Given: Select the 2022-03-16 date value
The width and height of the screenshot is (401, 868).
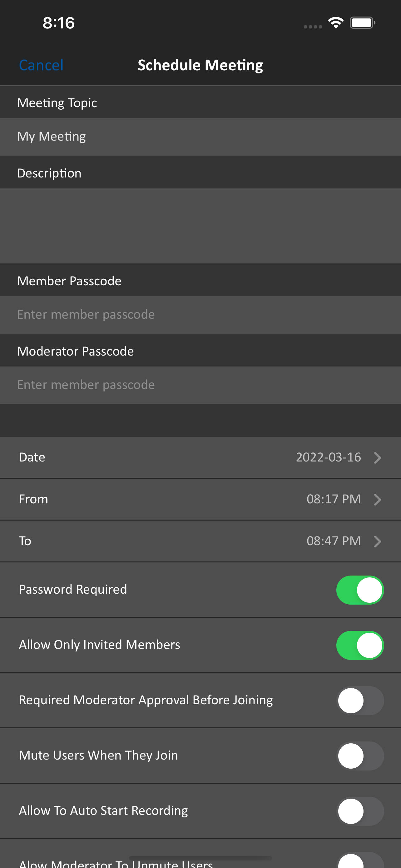Looking at the screenshot, I should (328, 457).
